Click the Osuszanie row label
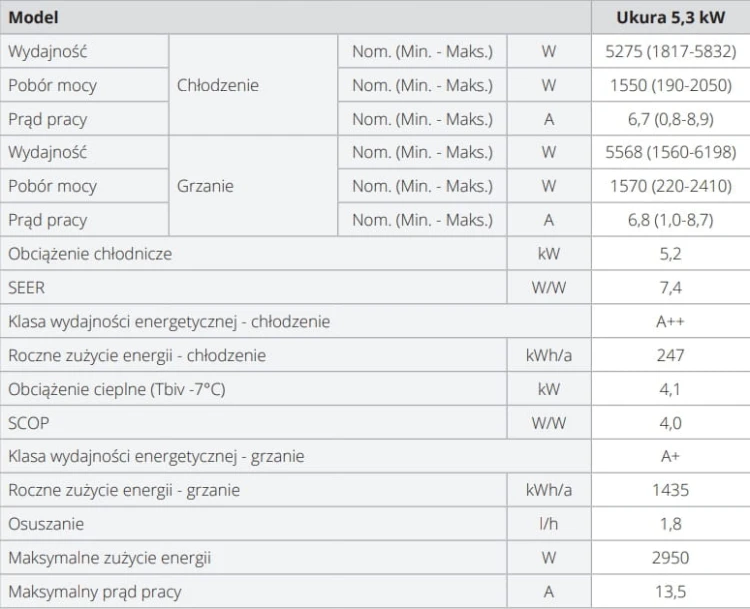750x609 pixels. tap(46, 524)
